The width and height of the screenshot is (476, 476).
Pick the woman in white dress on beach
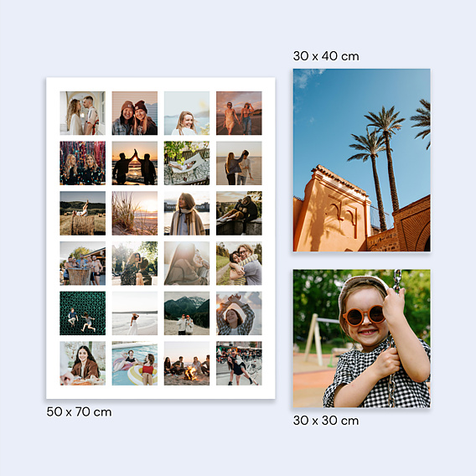point(134,313)
